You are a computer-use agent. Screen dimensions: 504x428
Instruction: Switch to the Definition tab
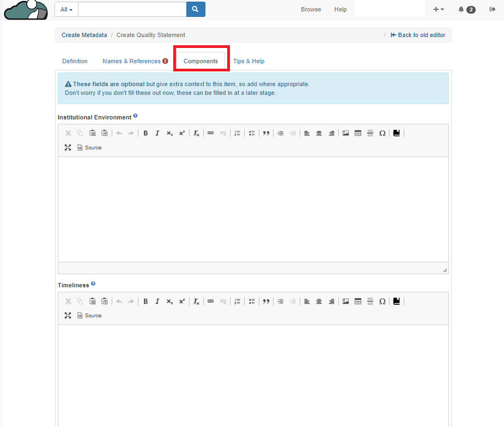coord(75,61)
